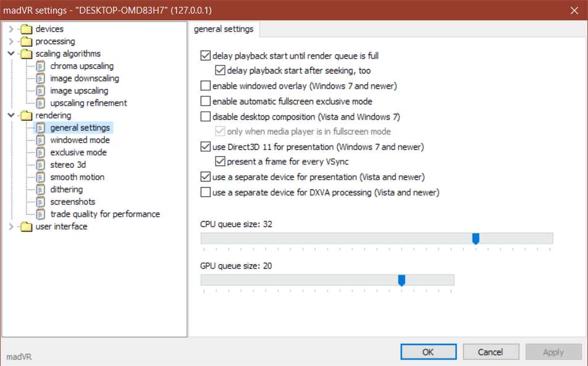Click the CPU queue size slider track

(377, 238)
